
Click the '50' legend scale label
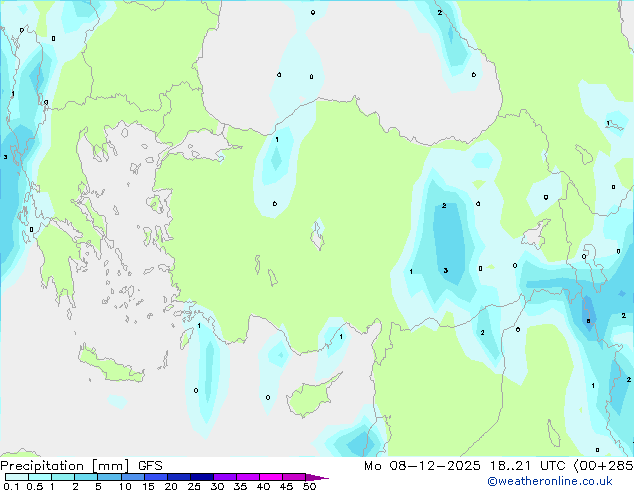click(310, 486)
